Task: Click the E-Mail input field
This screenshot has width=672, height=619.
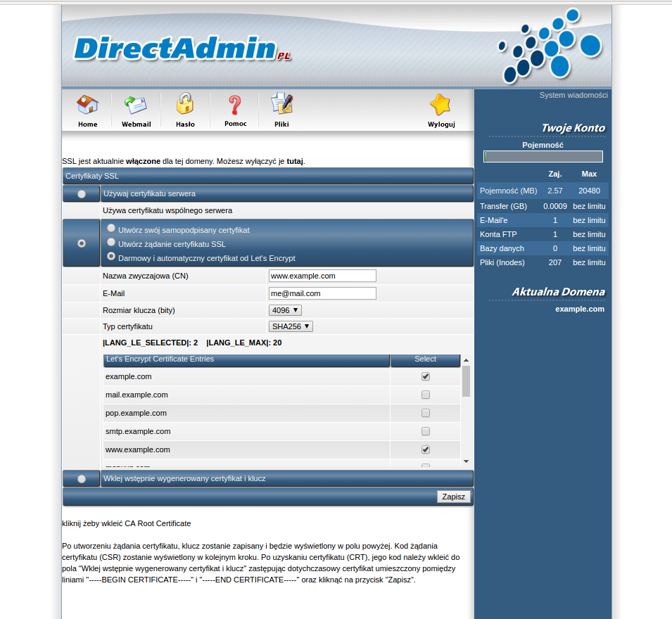Action: coord(322,293)
